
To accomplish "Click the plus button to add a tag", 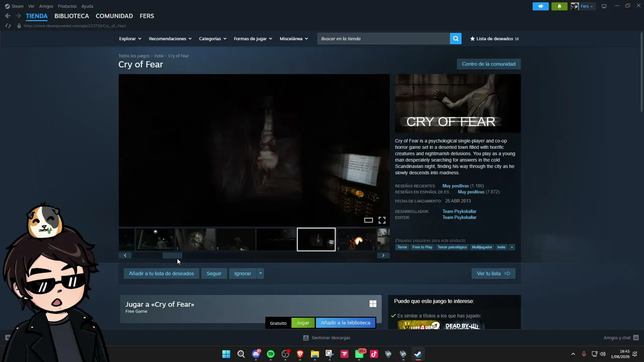I will pyautogui.click(x=512, y=247).
